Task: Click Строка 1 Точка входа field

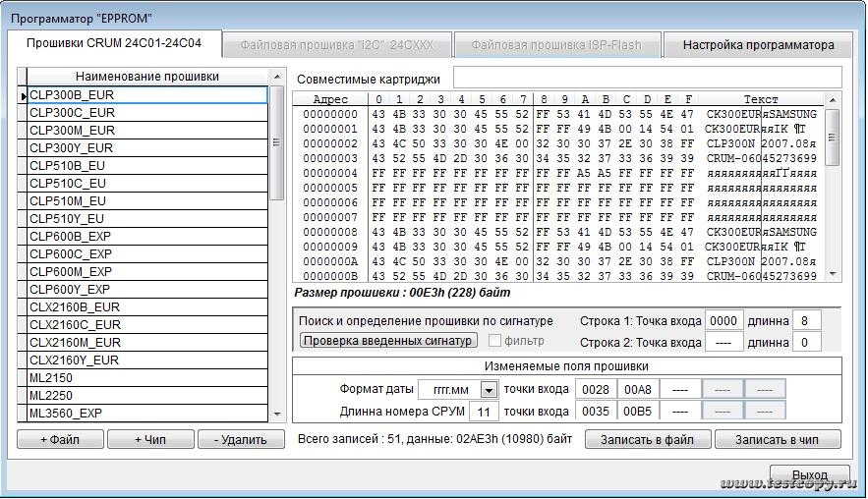Action: (723, 321)
